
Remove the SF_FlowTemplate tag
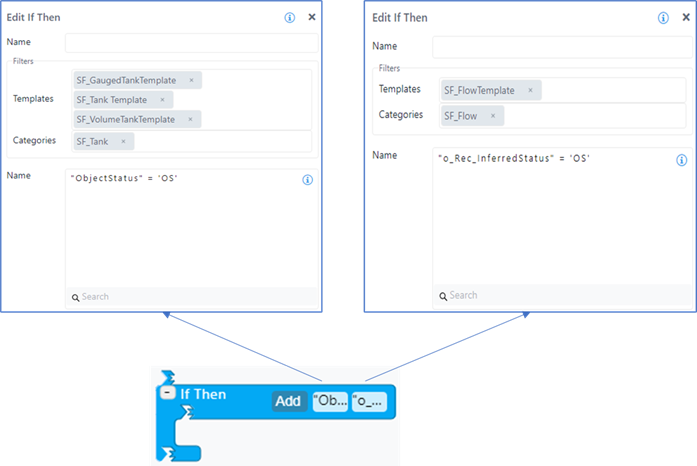pos(530,91)
